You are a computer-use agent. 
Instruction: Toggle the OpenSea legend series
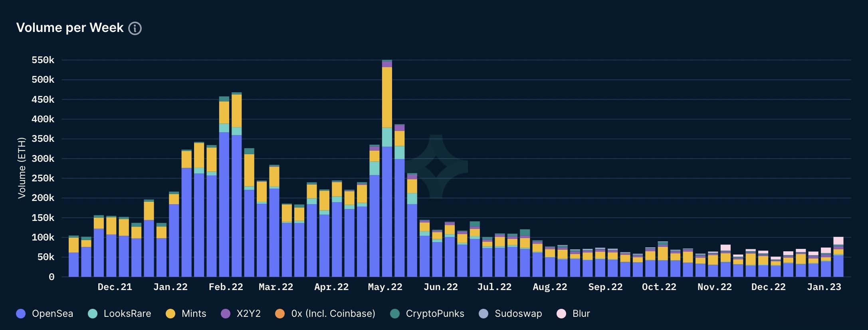click(x=44, y=314)
